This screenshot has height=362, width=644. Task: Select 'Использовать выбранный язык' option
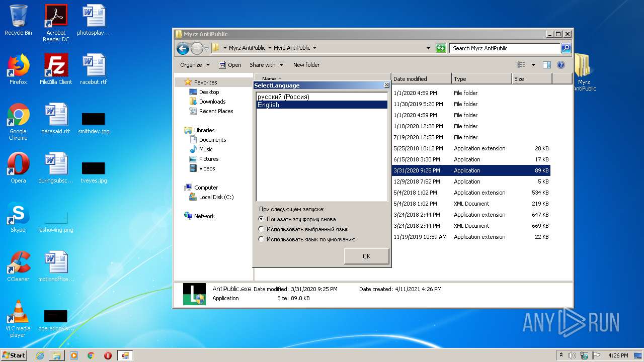coord(303,229)
